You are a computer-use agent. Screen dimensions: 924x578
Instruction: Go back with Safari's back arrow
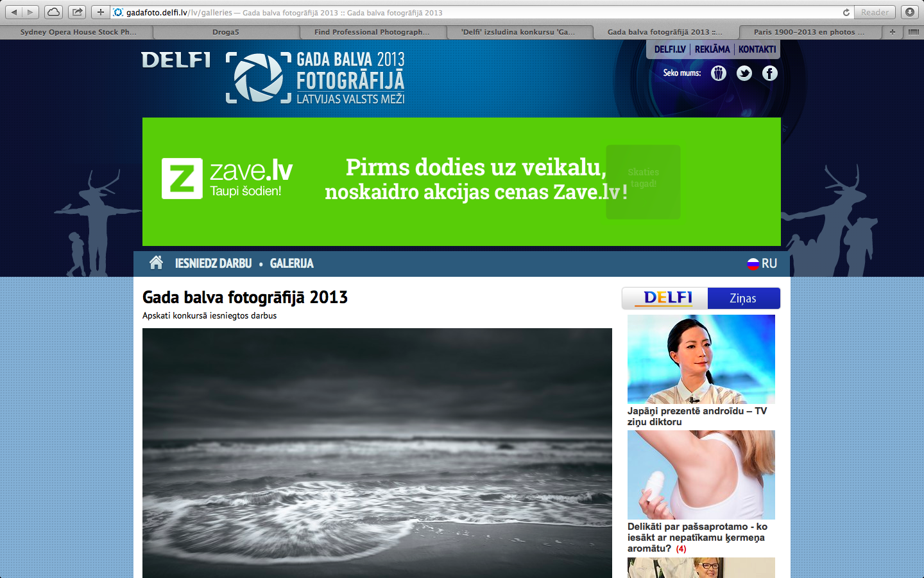14,12
